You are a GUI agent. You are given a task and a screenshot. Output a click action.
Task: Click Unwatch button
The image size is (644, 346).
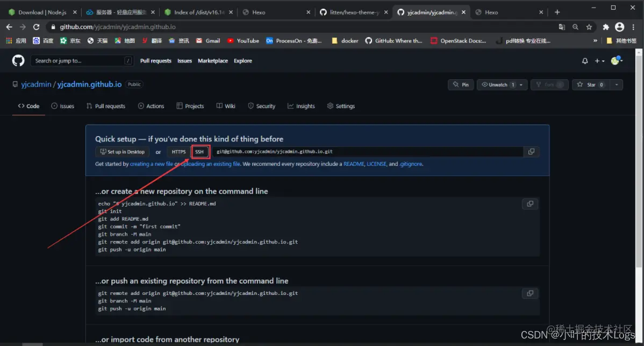pos(497,84)
